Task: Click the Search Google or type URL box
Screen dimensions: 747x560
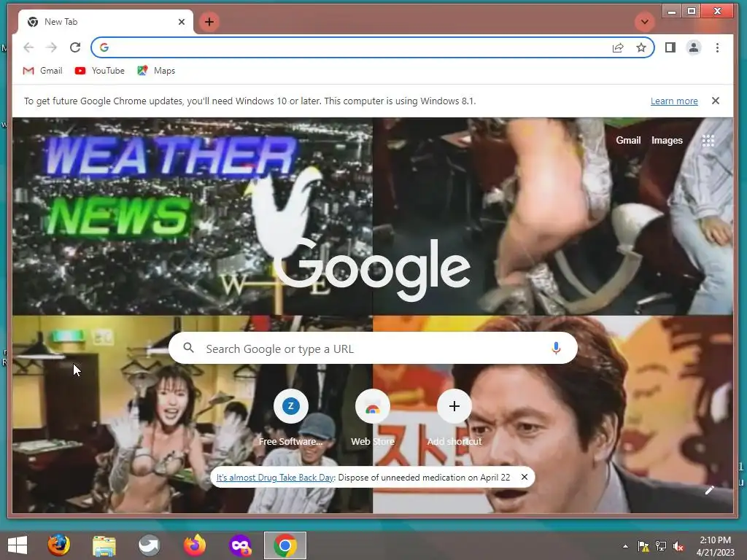Action: pyautogui.click(x=373, y=349)
